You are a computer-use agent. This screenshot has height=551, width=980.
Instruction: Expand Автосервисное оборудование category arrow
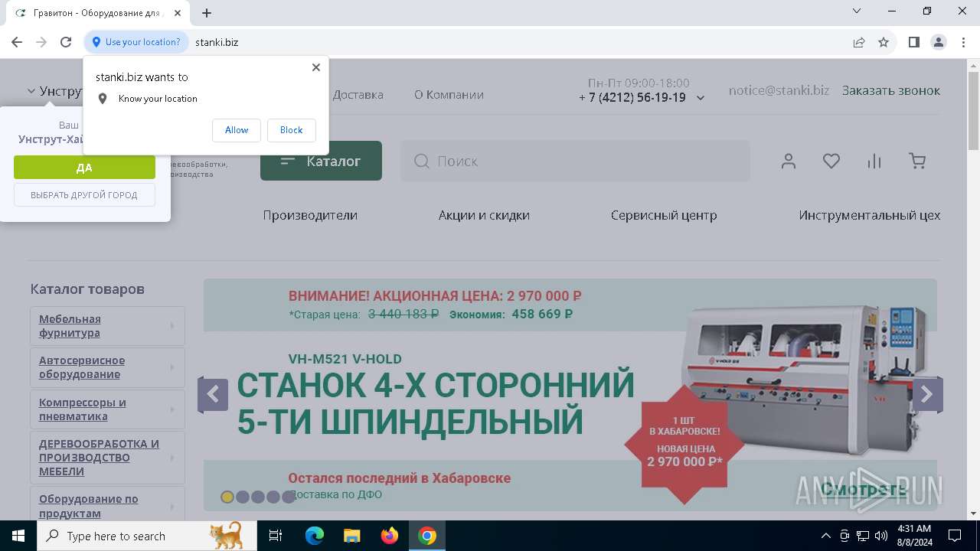click(172, 368)
